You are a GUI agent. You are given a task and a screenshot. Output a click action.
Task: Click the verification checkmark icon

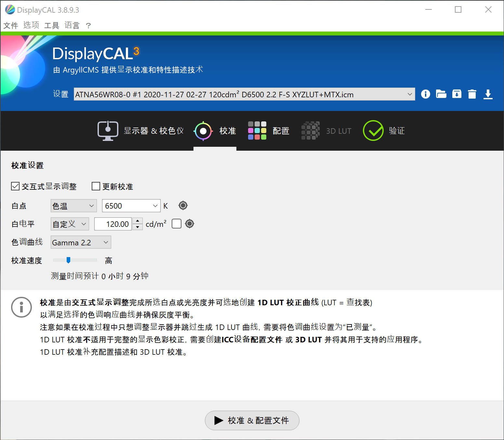pyautogui.click(x=373, y=131)
